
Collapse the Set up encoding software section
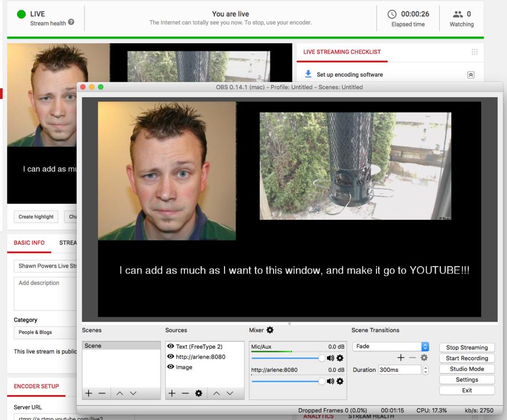pos(471,75)
